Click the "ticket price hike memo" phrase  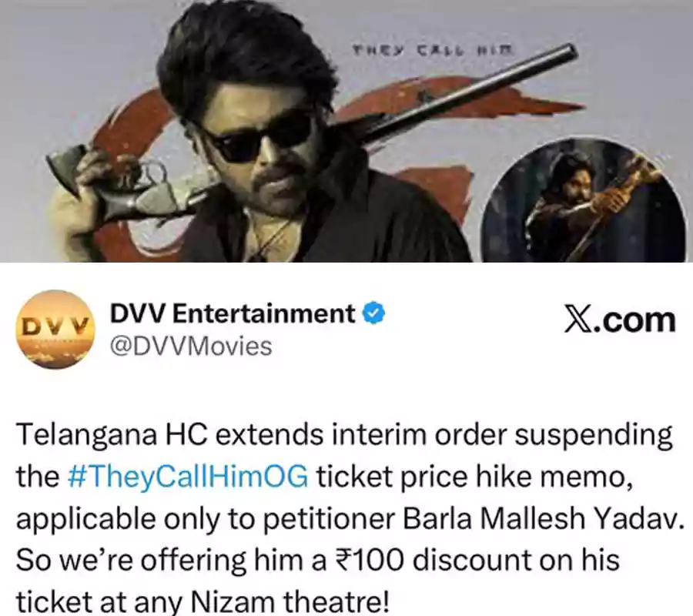[471, 477]
